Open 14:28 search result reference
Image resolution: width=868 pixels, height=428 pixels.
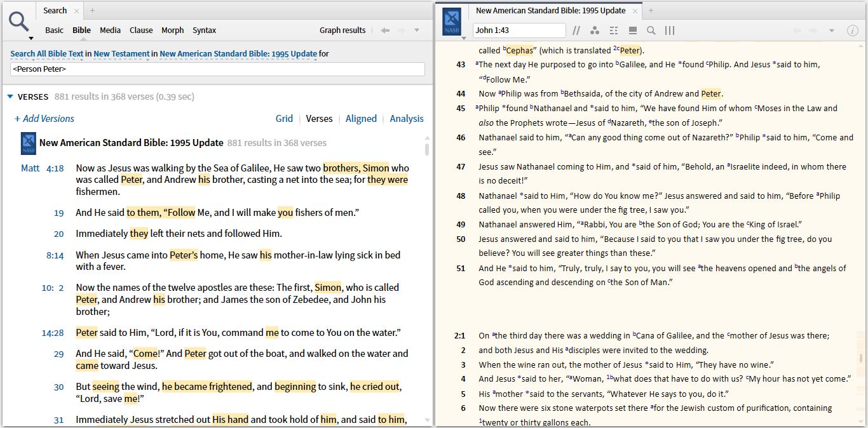click(x=53, y=333)
